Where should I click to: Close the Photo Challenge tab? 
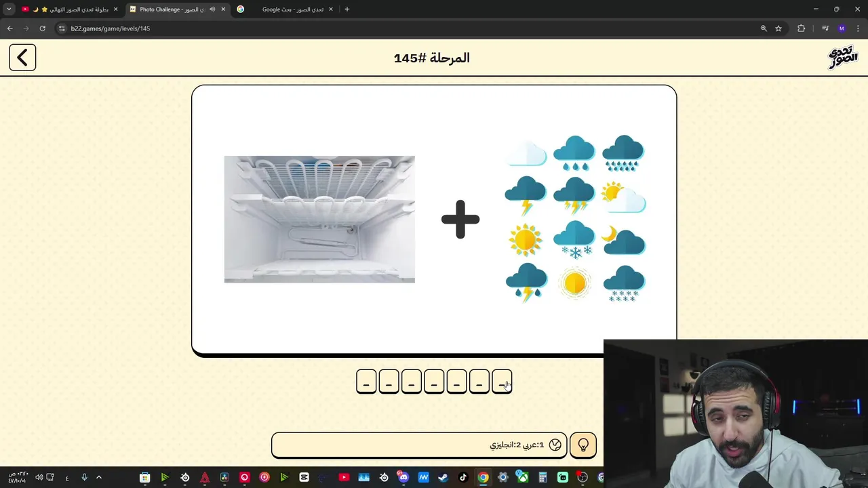223,9
